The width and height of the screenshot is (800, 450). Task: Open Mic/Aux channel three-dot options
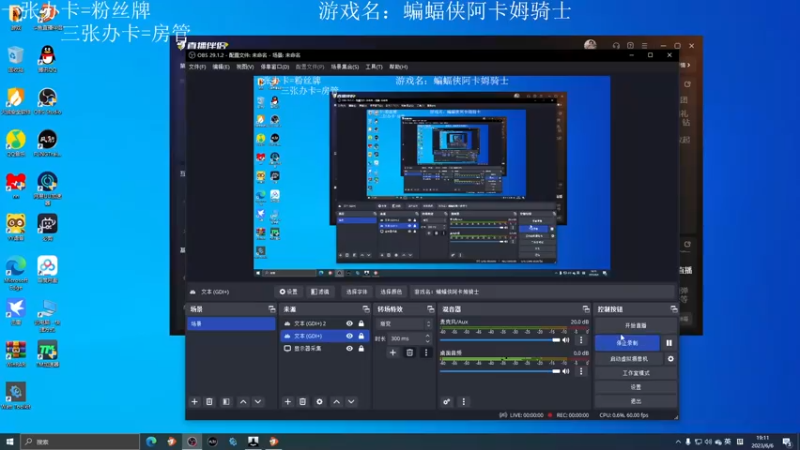click(581, 340)
